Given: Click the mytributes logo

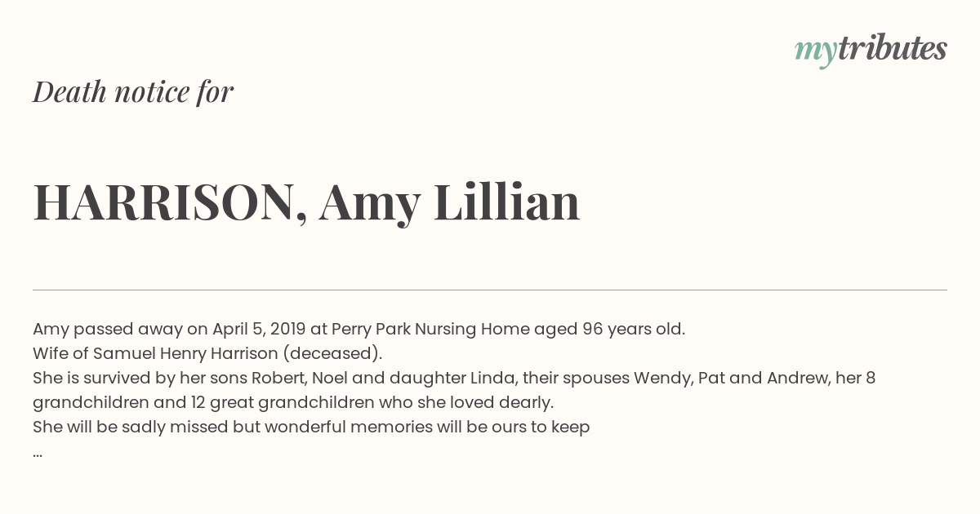Looking at the screenshot, I should click(871, 50).
